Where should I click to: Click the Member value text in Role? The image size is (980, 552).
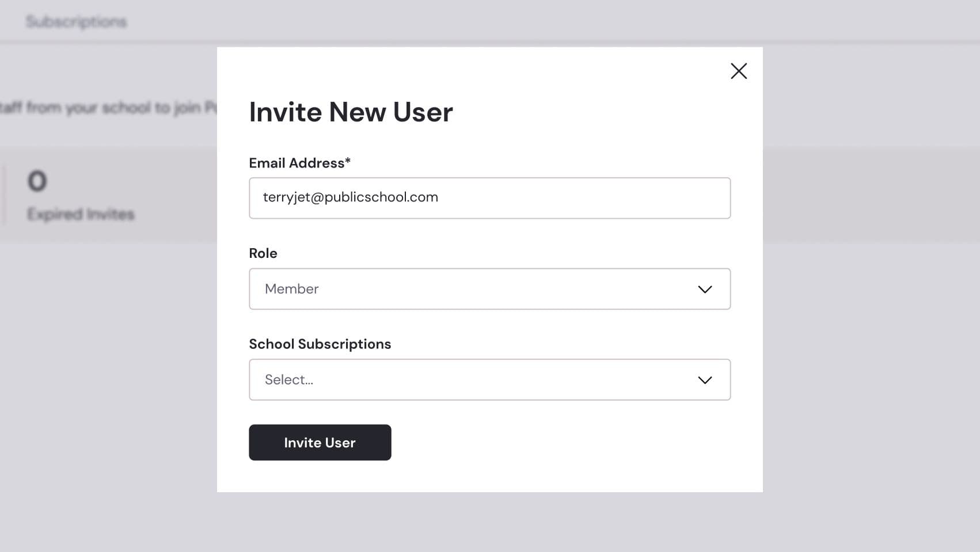[x=291, y=289]
